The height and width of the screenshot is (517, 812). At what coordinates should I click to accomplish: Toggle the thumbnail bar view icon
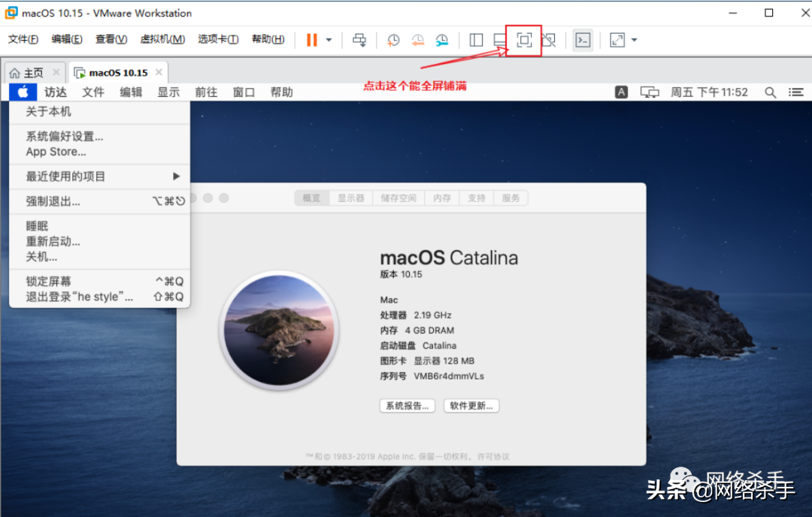(500, 40)
